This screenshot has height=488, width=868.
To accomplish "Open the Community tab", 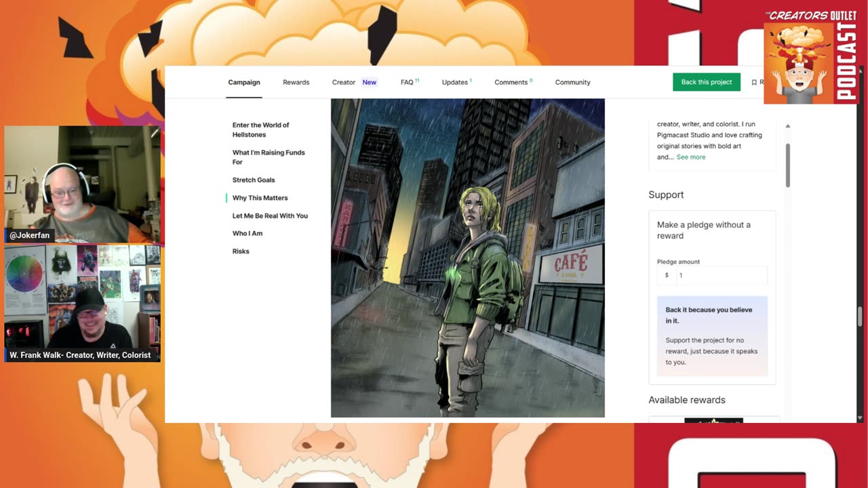I will click(x=572, y=82).
